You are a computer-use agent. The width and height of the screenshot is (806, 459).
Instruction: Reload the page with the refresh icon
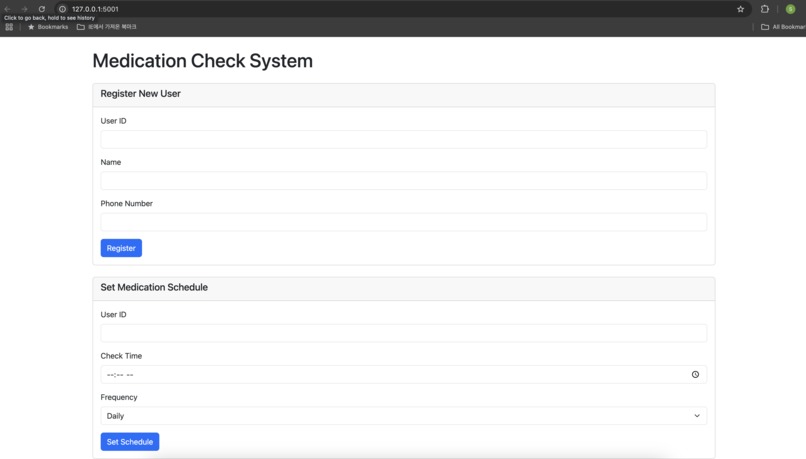coord(42,9)
